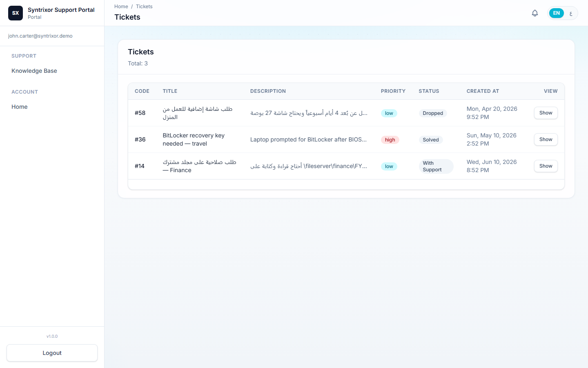The width and height of the screenshot is (588, 368).
Task: Select ticket code #36
Action: click(140, 139)
